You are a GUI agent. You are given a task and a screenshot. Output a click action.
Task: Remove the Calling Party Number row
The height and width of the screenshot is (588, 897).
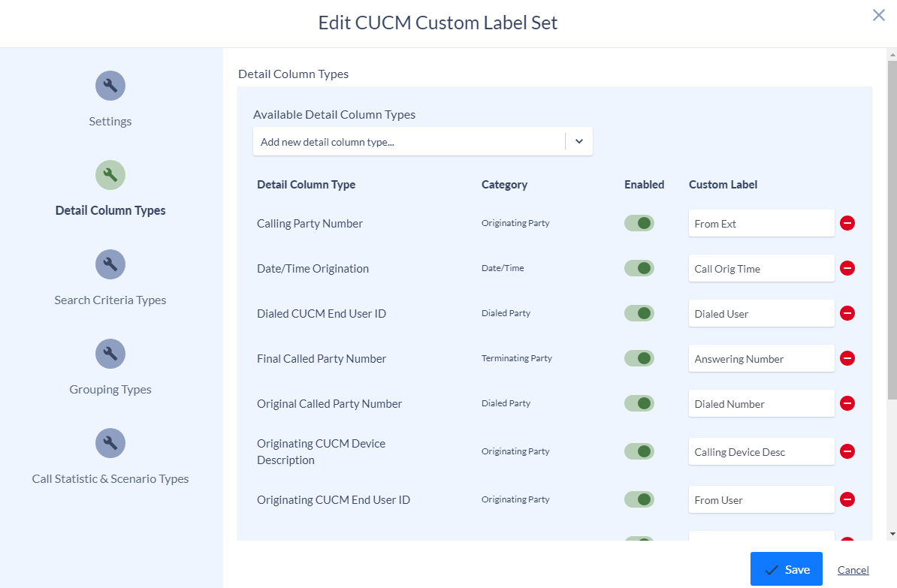(847, 223)
